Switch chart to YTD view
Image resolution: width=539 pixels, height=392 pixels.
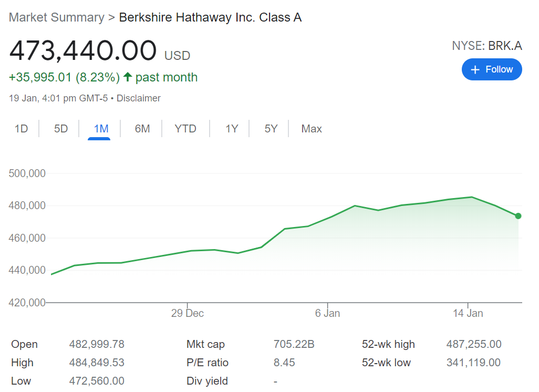[185, 129]
